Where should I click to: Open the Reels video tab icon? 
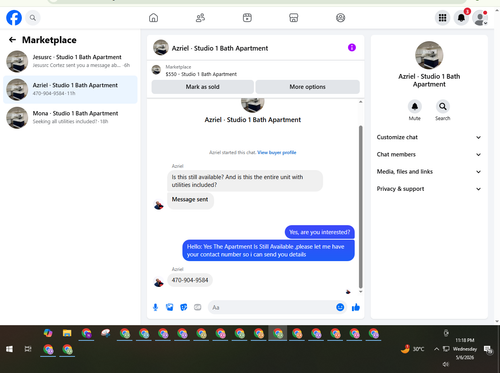coord(247,18)
